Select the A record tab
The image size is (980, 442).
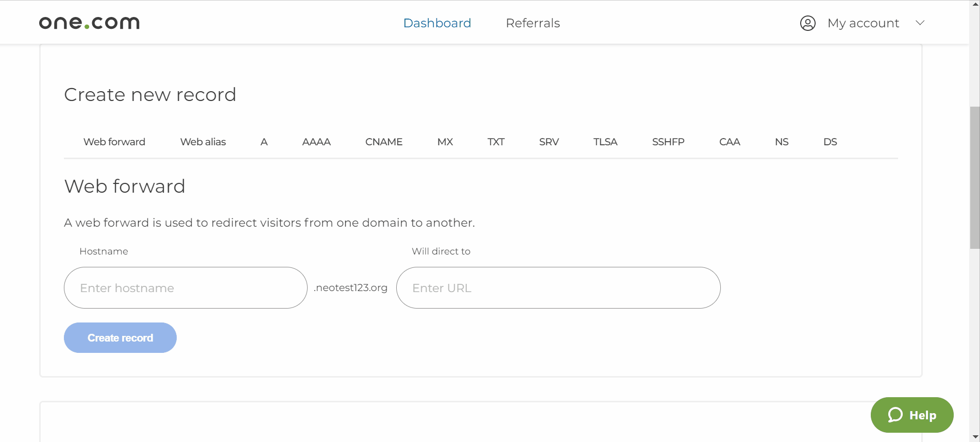click(x=264, y=142)
